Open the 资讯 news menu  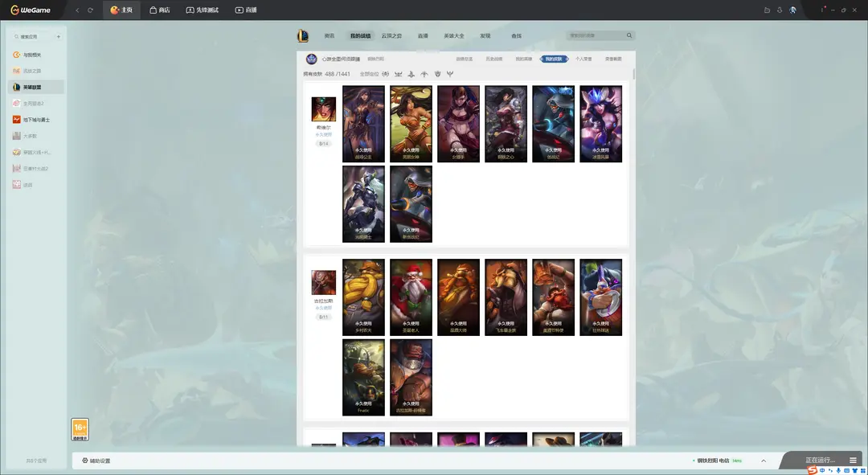point(330,36)
